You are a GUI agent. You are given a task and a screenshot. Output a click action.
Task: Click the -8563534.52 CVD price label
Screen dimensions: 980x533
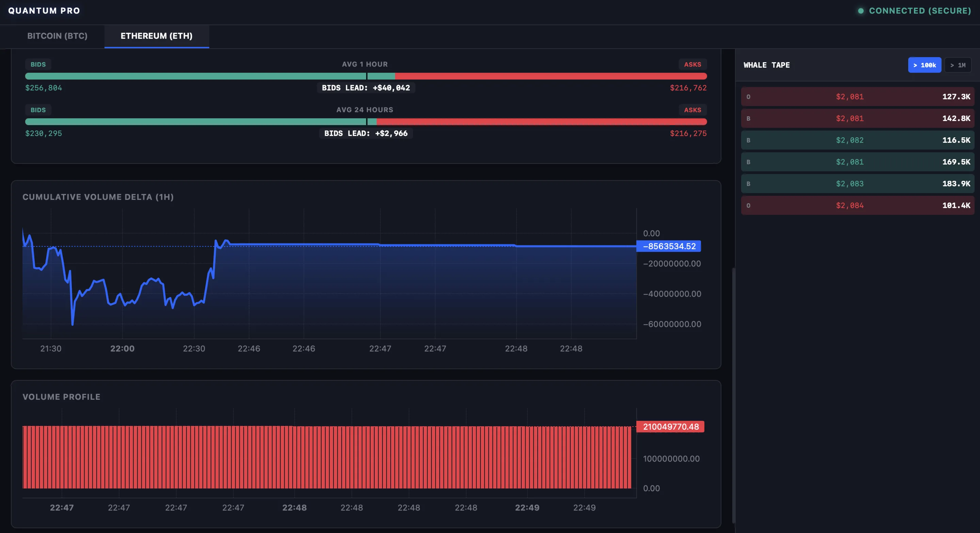tap(668, 246)
